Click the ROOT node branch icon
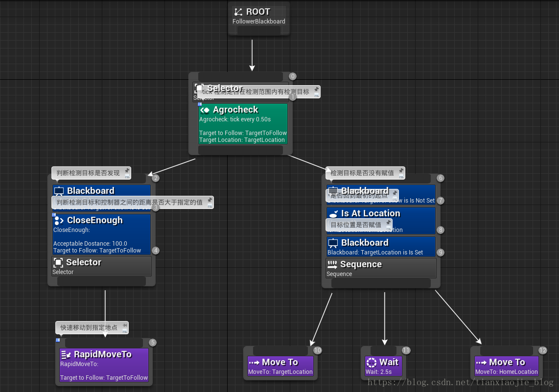 pos(238,12)
